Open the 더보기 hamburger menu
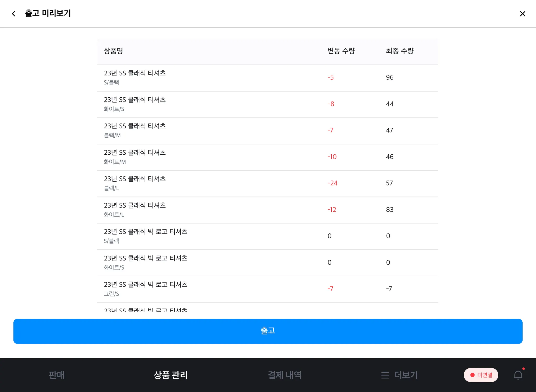 point(399,375)
